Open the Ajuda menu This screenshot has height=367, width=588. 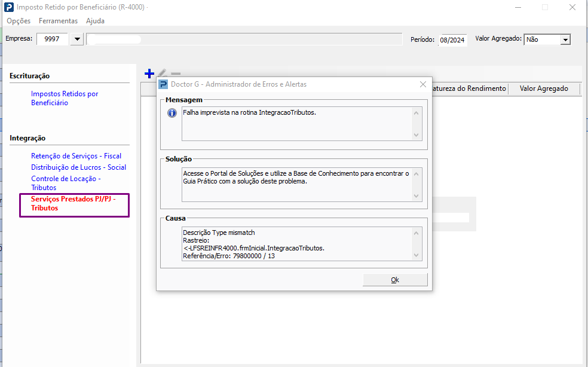click(95, 21)
